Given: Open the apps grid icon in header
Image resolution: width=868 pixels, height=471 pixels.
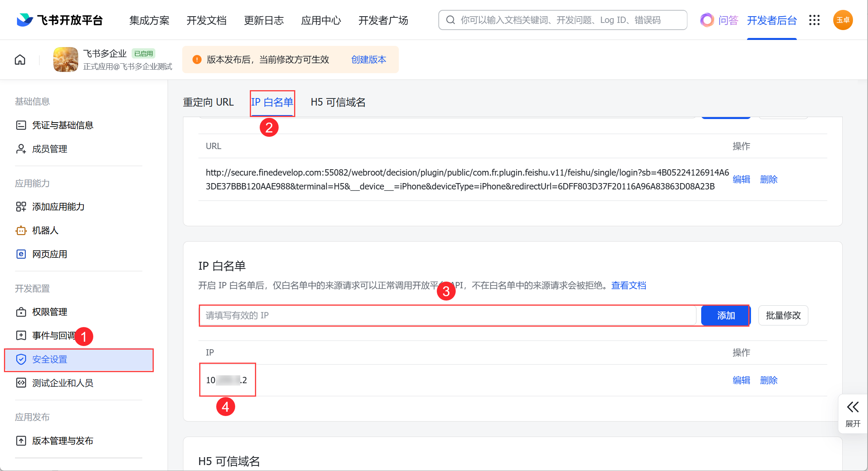Looking at the screenshot, I should (814, 20).
